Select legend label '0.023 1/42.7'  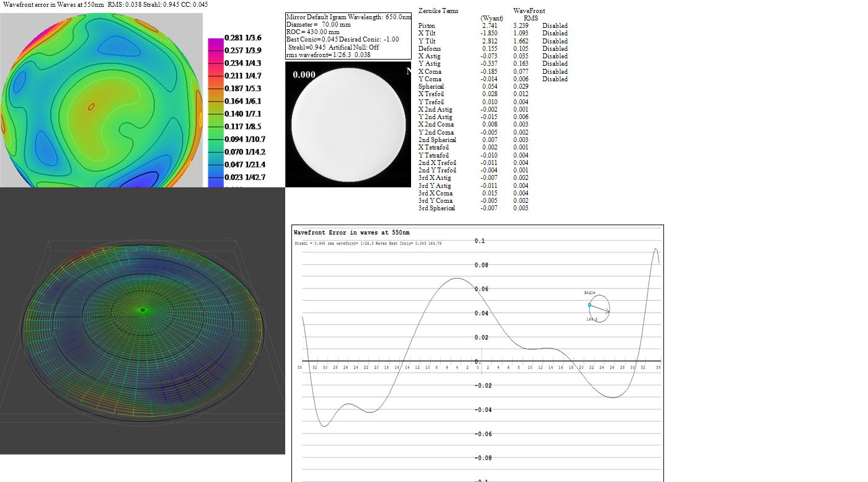pyautogui.click(x=245, y=177)
